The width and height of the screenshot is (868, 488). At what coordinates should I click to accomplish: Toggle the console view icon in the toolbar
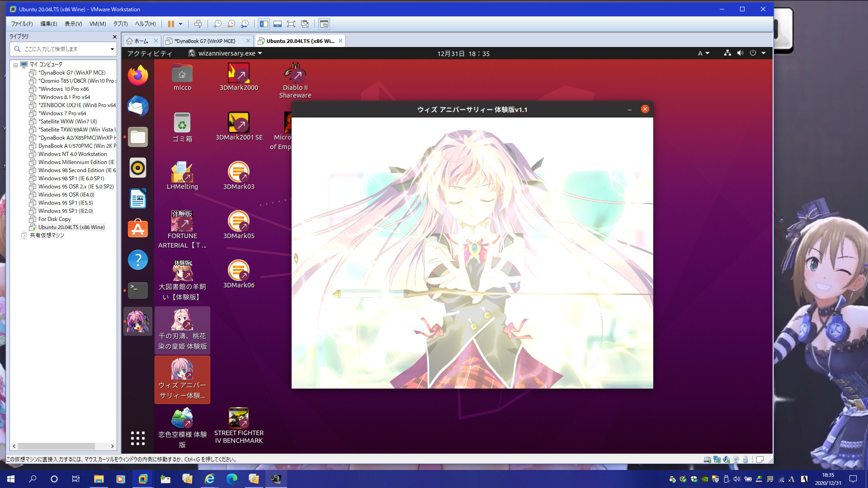tap(324, 24)
